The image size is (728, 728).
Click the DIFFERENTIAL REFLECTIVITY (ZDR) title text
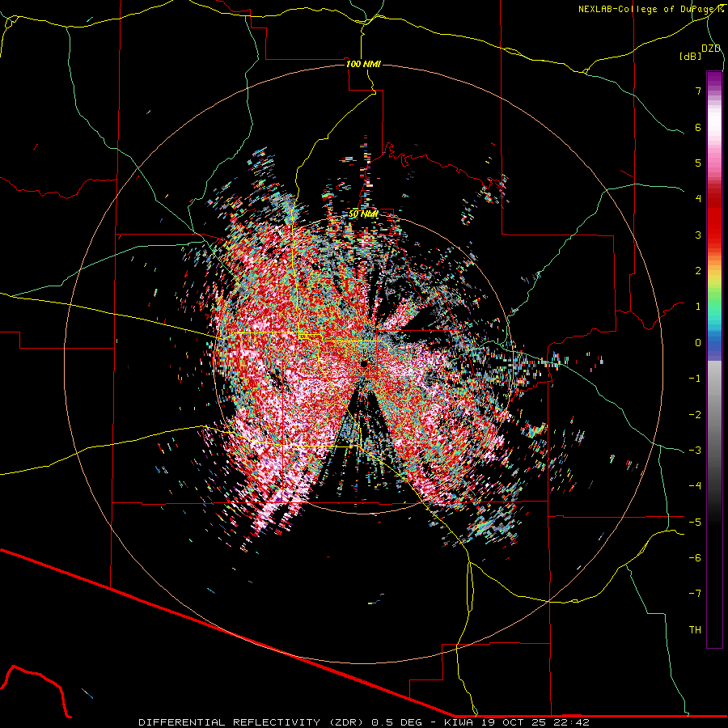click(x=252, y=722)
